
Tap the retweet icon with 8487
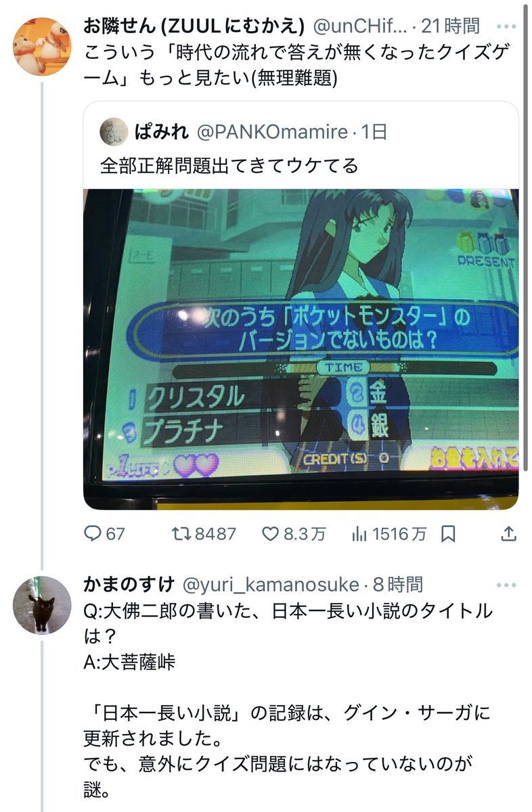[181, 534]
